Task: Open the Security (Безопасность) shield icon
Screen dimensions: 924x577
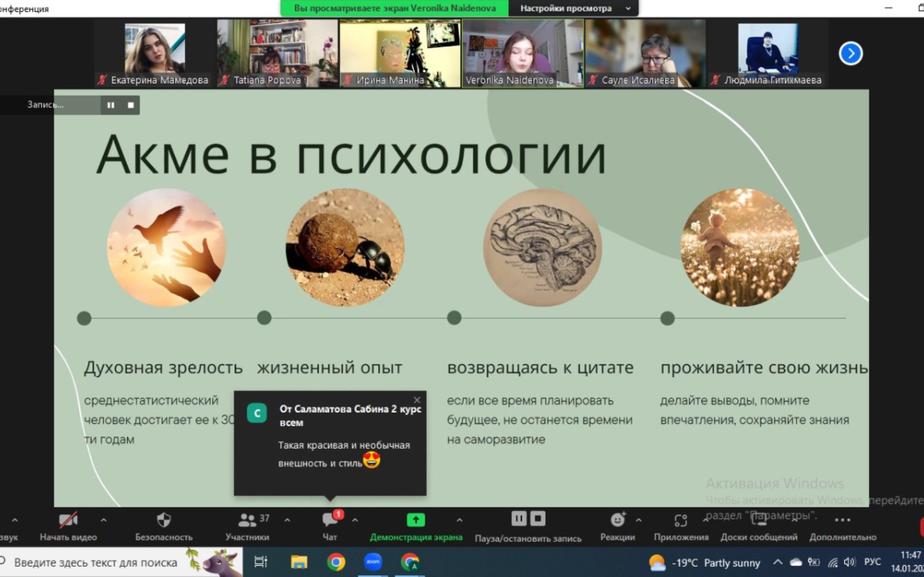Action: [164, 520]
